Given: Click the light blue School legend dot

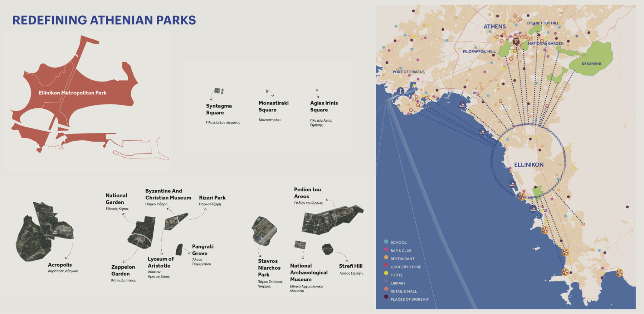Looking at the screenshot, I should click(386, 242).
